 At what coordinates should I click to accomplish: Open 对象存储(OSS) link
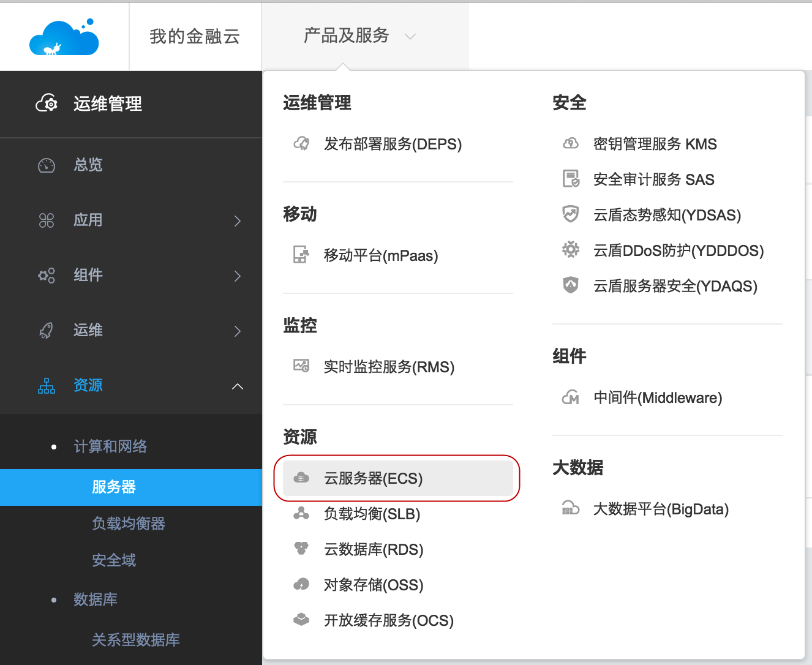pos(373,585)
